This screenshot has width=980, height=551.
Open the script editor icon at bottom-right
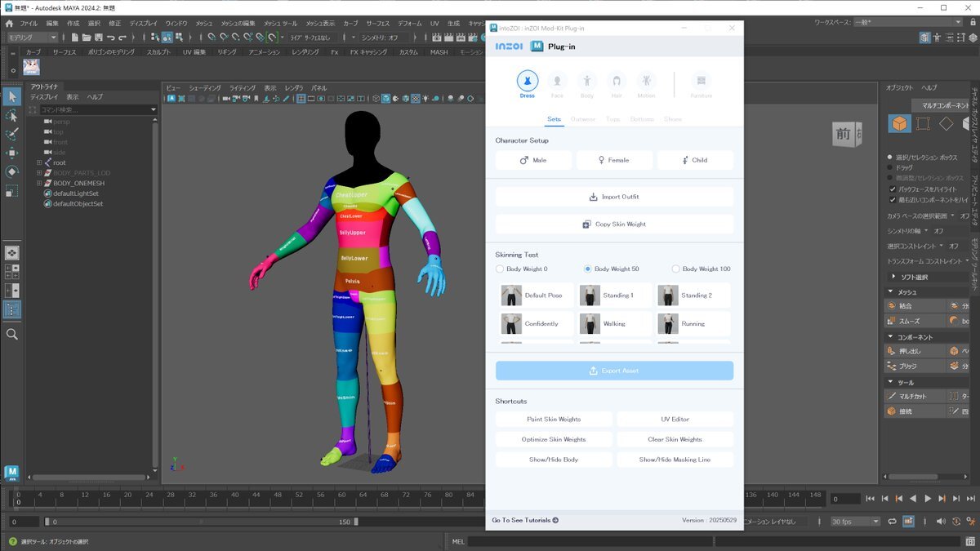point(970,541)
